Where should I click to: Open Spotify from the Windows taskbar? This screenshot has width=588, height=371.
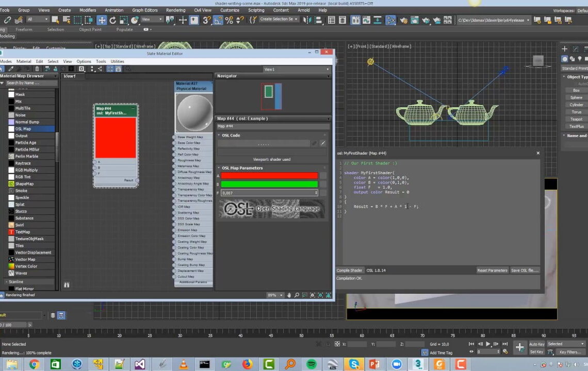pyautogui.click(x=311, y=364)
